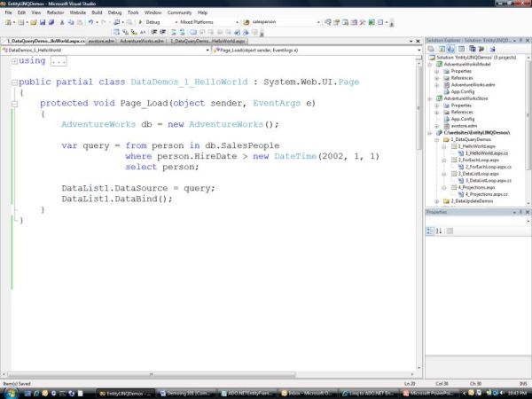This screenshot has width=532, height=399.
Task: Collapse the DataDemos_1_HelloWorld class outline
Action: (14, 82)
